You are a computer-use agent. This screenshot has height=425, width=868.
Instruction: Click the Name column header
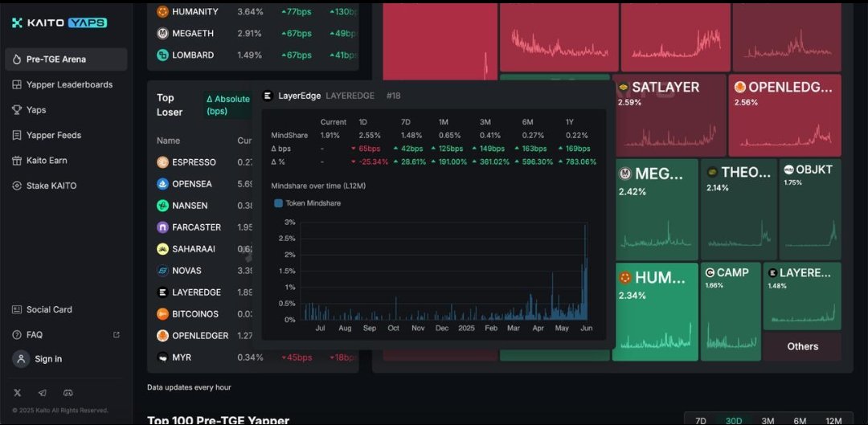coord(168,141)
